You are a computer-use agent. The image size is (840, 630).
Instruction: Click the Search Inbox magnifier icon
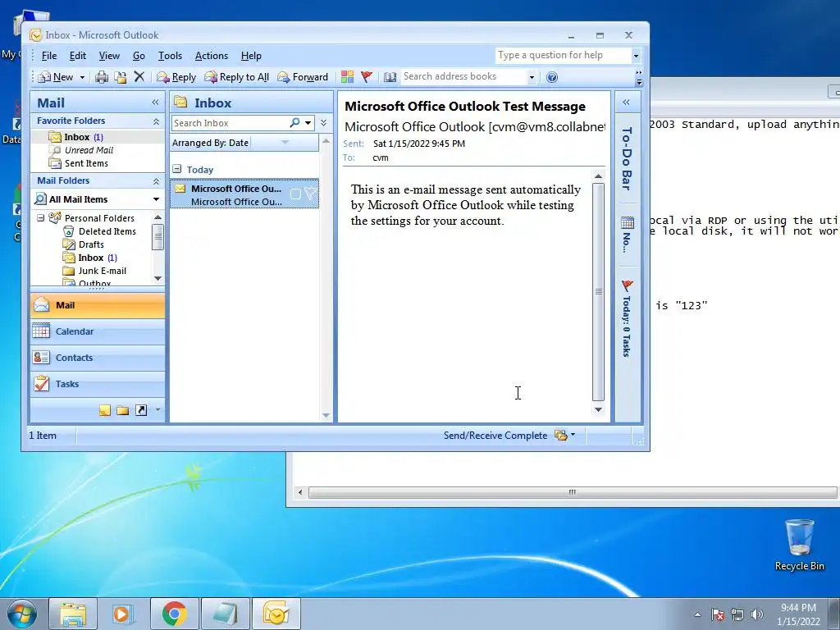(x=294, y=123)
